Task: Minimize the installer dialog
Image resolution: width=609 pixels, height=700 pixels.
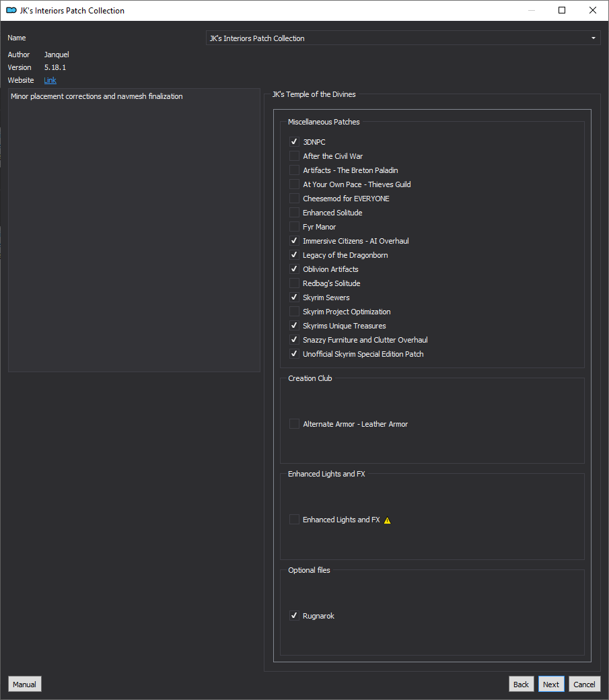Action: pyautogui.click(x=532, y=10)
